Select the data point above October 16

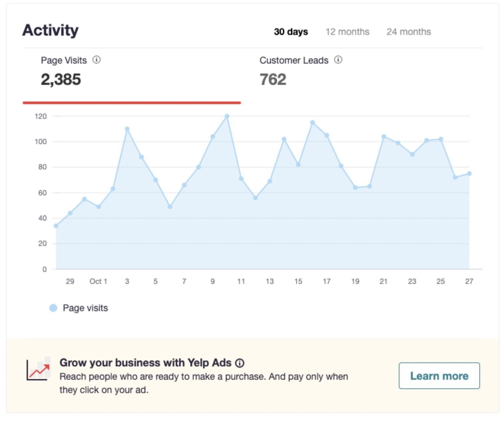point(312,122)
